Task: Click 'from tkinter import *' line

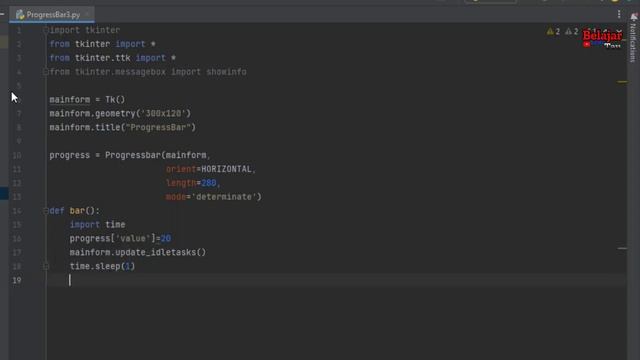Action: tap(102, 44)
